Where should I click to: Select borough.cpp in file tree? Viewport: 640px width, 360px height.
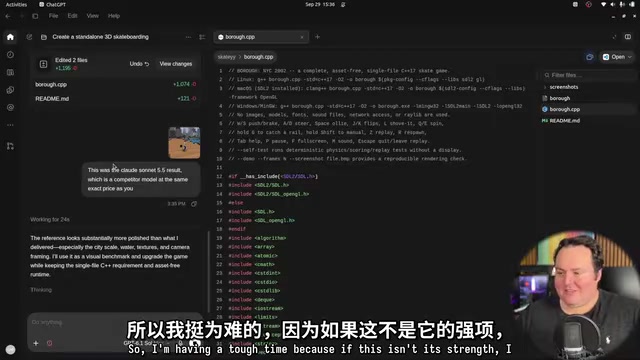point(564,109)
